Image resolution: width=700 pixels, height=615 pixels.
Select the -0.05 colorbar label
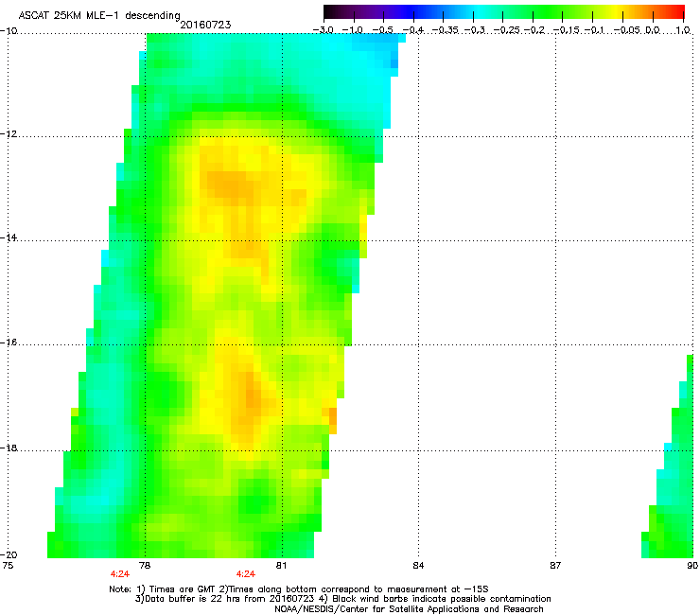coord(627,30)
